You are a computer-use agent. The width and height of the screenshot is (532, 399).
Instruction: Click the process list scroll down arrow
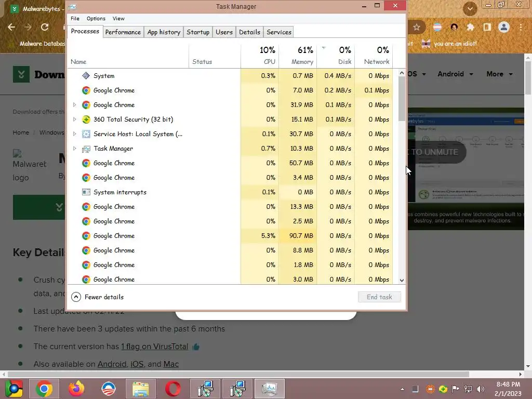coord(402,280)
